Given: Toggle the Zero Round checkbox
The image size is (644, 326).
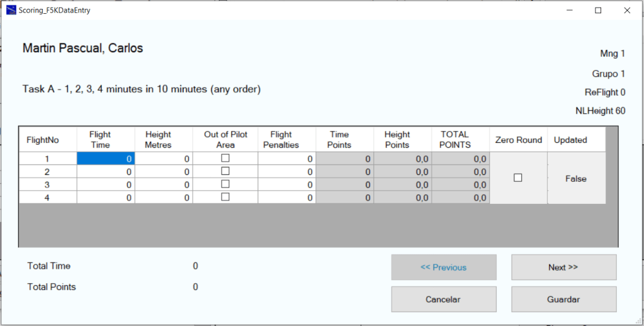Looking at the screenshot, I should coord(518,178).
